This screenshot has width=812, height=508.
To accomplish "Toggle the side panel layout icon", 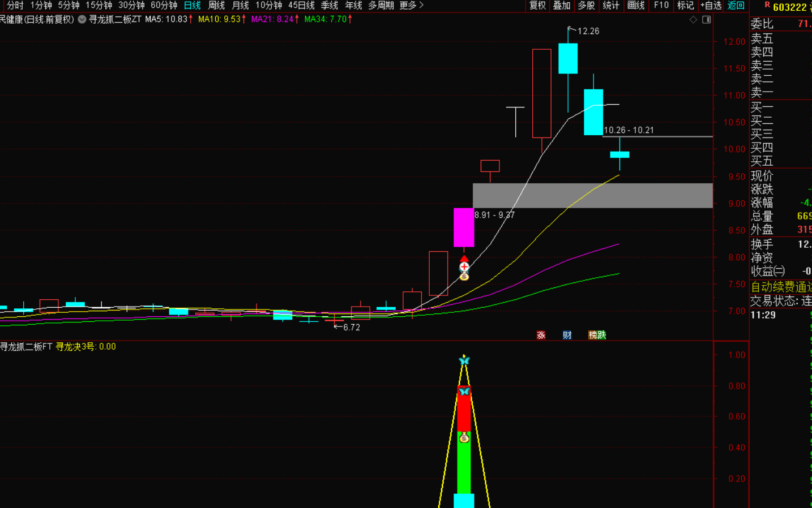I will click(706, 20).
